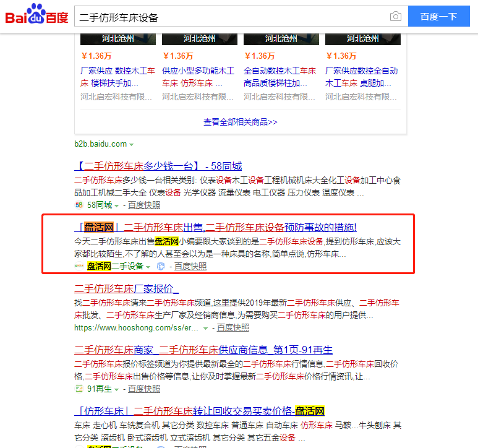This screenshot has width=478, height=448.
Task: Focus the search box with 二手仿形车床设备
Action: click(x=232, y=17)
